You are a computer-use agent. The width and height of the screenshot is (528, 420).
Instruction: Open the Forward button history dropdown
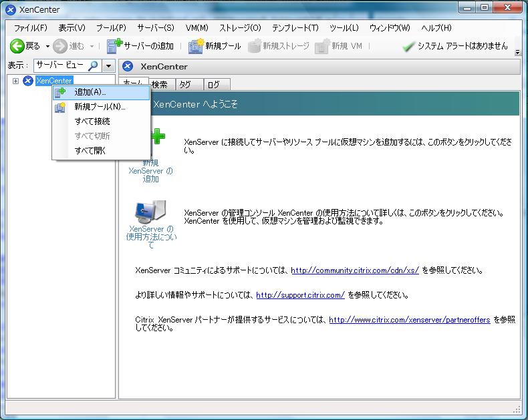pos(92,46)
